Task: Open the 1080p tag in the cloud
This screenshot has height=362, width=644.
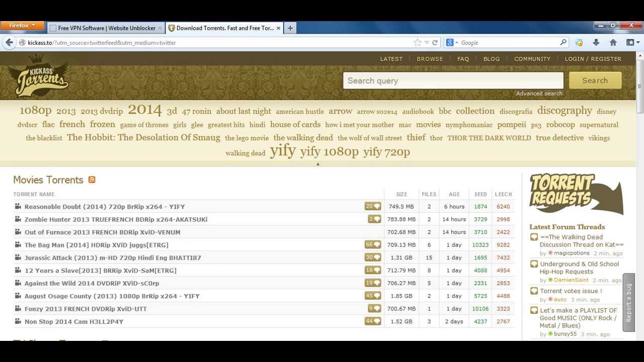Action: pyautogui.click(x=35, y=110)
